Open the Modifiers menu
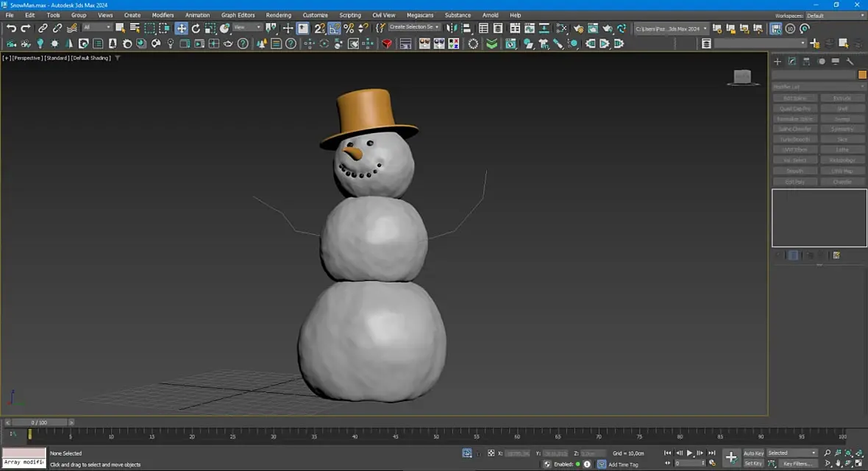This screenshot has height=471, width=868. 163,15
